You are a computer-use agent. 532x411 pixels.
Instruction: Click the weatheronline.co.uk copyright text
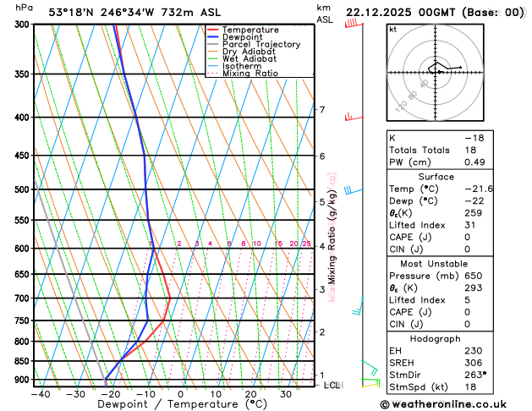[443, 404]
